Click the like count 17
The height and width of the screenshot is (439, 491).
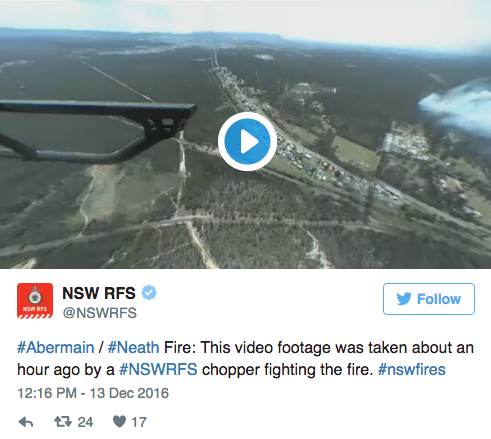tap(139, 422)
